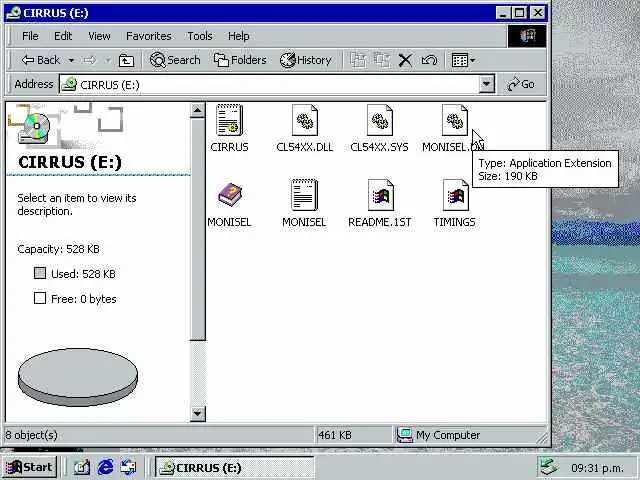Click the taskbar clock 09:31 p.m.
The image size is (640, 480).
pyautogui.click(x=598, y=468)
